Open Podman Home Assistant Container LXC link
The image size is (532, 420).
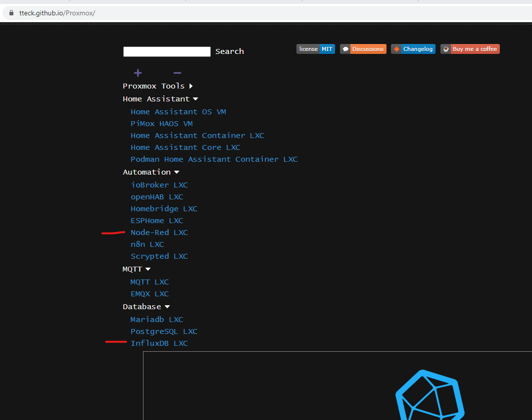tap(214, 159)
